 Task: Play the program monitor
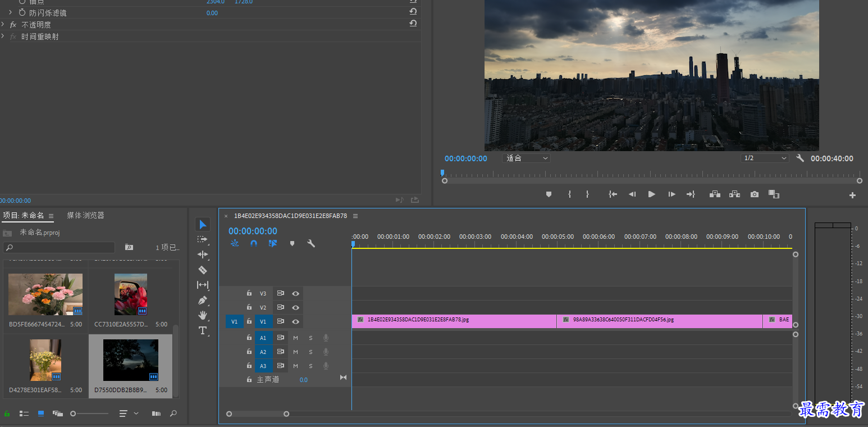[651, 194]
